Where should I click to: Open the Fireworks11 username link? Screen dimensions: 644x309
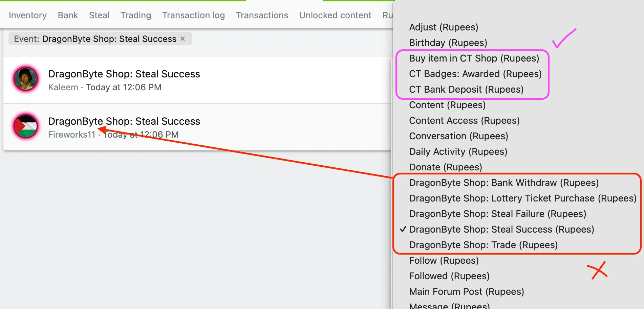tap(72, 135)
